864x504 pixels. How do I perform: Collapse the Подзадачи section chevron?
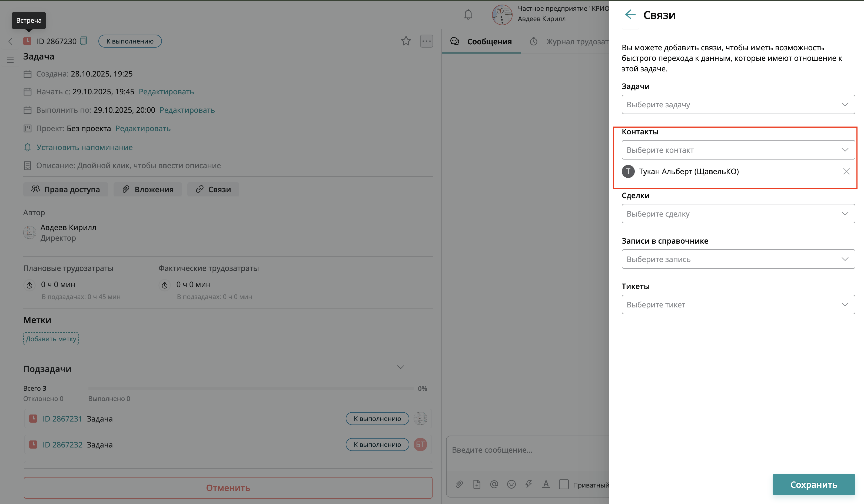(400, 367)
